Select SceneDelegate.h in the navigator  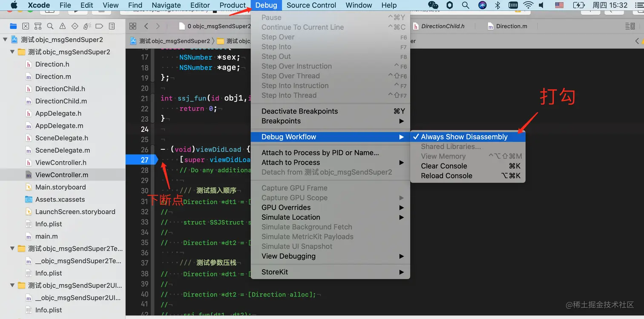pyautogui.click(x=63, y=138)
